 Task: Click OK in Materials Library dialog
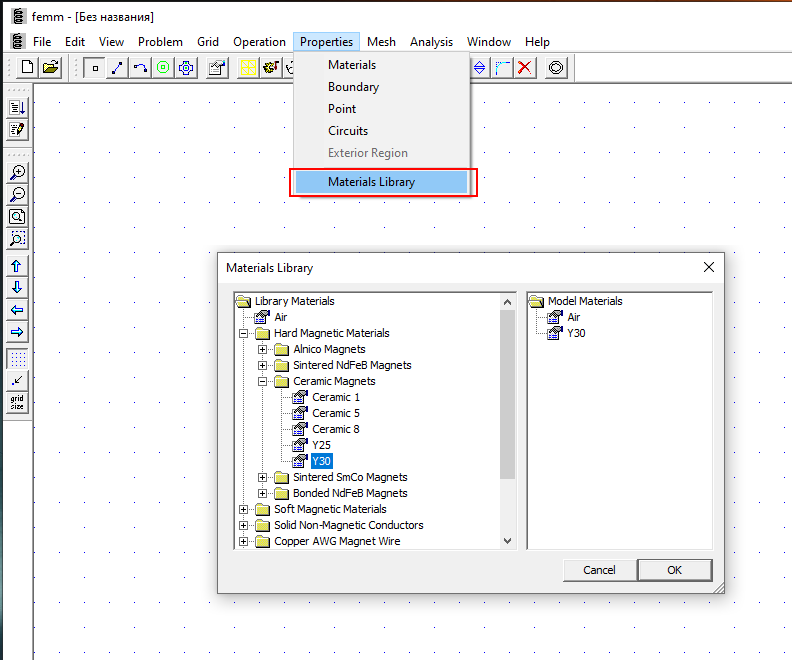tap(675, 570)
